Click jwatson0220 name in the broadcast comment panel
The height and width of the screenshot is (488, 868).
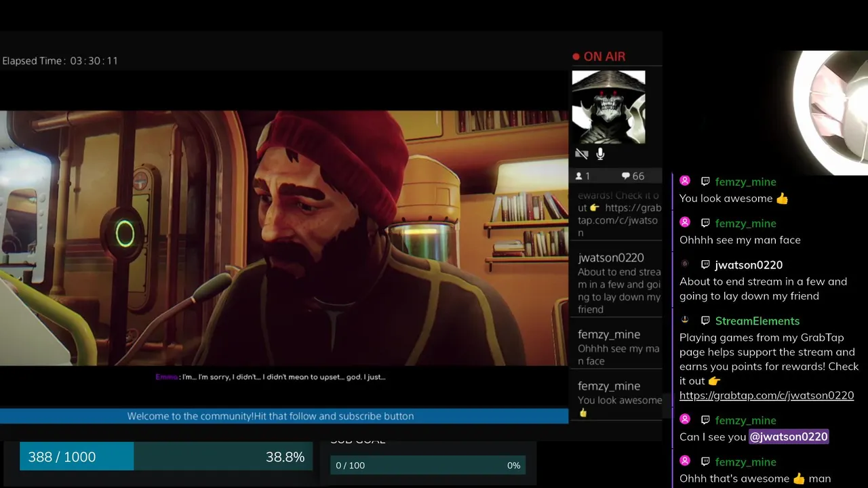click(x=610, y=258)
